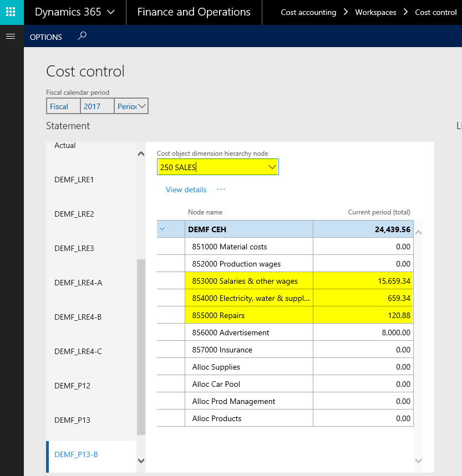Click the View details link
The width and height of the screenshot is (462, 476).
pyautogui.click(x=186, y=190)
